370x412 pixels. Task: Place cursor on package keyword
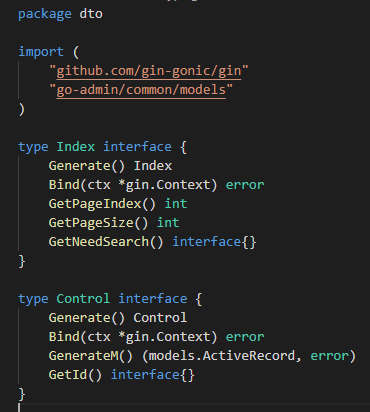45,14
